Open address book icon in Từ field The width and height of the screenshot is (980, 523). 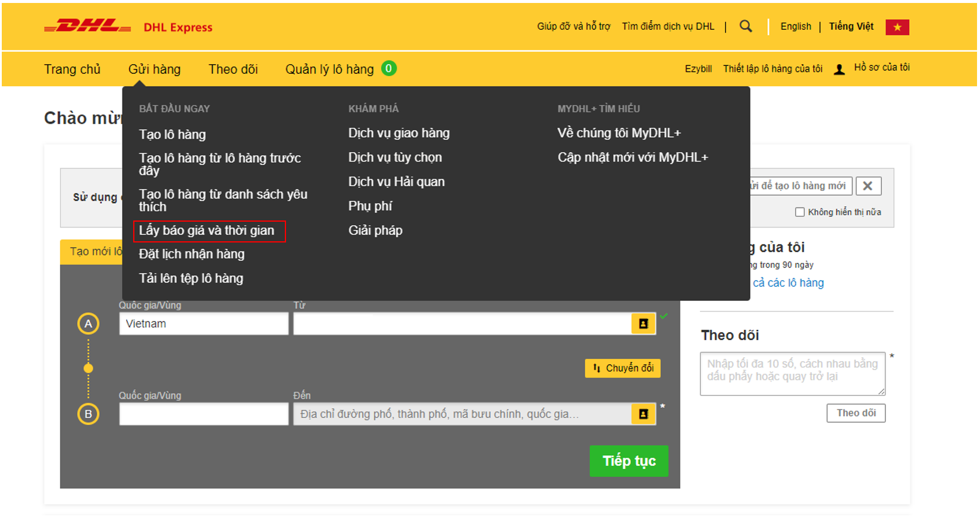click(643, 324)
